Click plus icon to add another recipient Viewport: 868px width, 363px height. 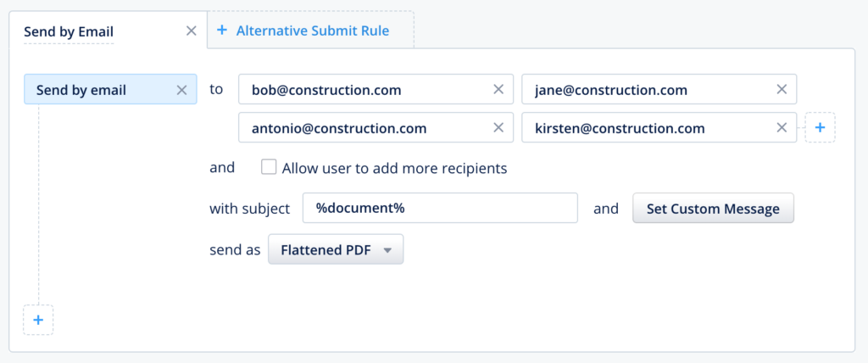click(x=820, y=128)
